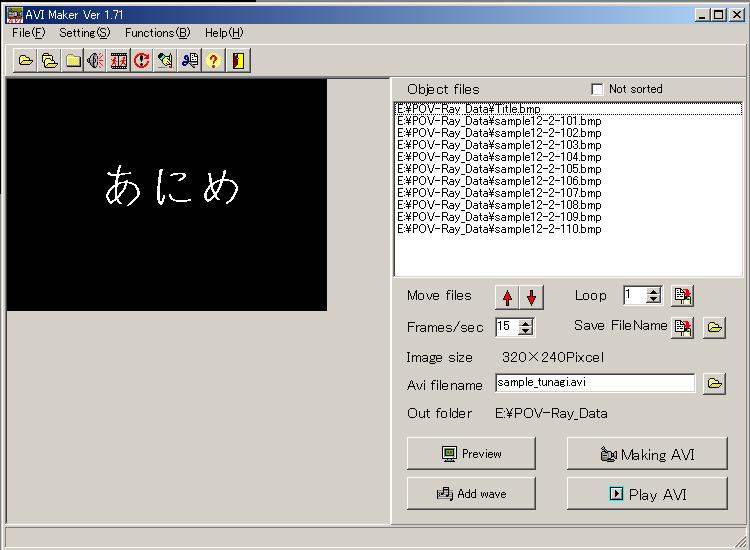750x550 pixels.
Task: Select sample12-2-102.bmp in the file list
Action: click(568, 133)
